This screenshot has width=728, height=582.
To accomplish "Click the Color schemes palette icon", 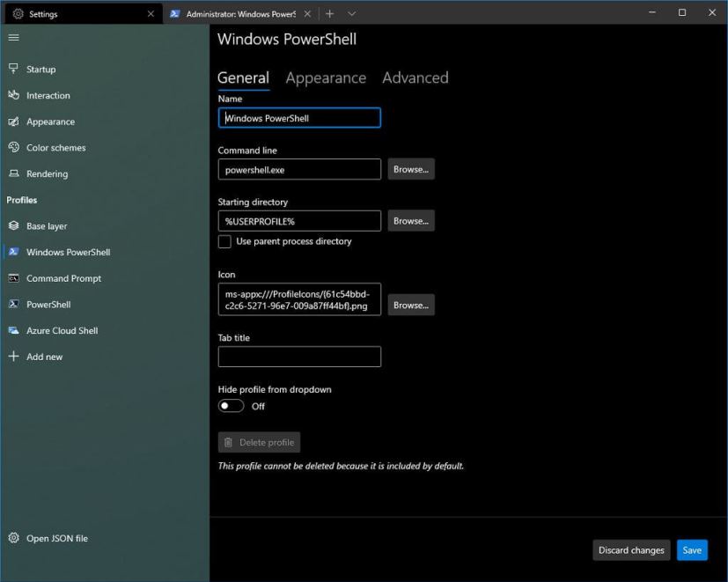I will pos(13,147).
